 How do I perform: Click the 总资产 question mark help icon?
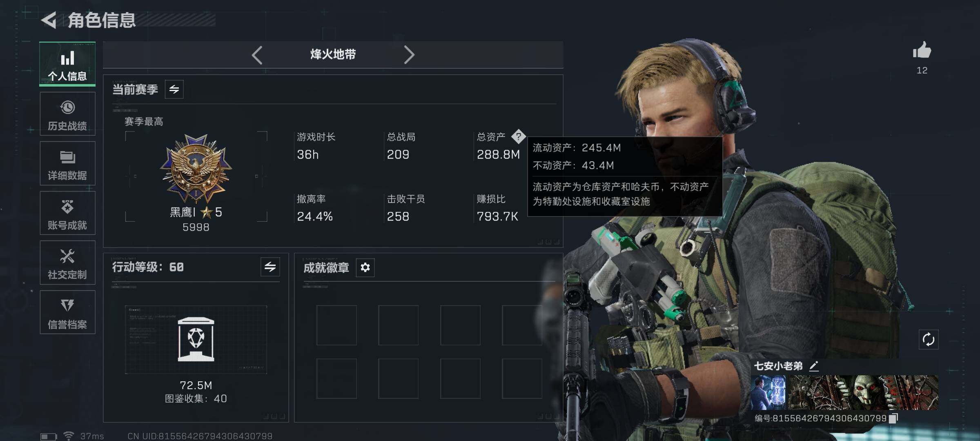[519, 136]
